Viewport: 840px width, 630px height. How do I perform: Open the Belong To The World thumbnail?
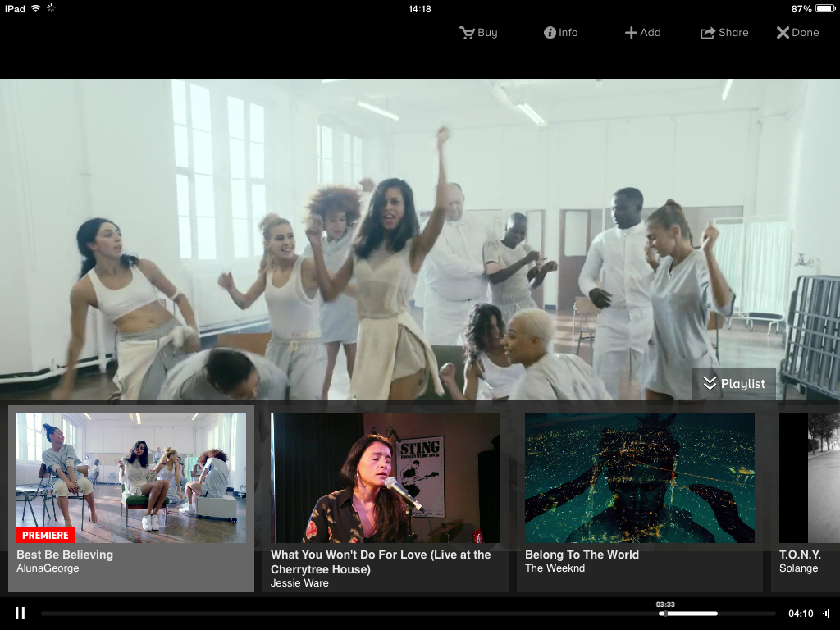coord(640,478)
